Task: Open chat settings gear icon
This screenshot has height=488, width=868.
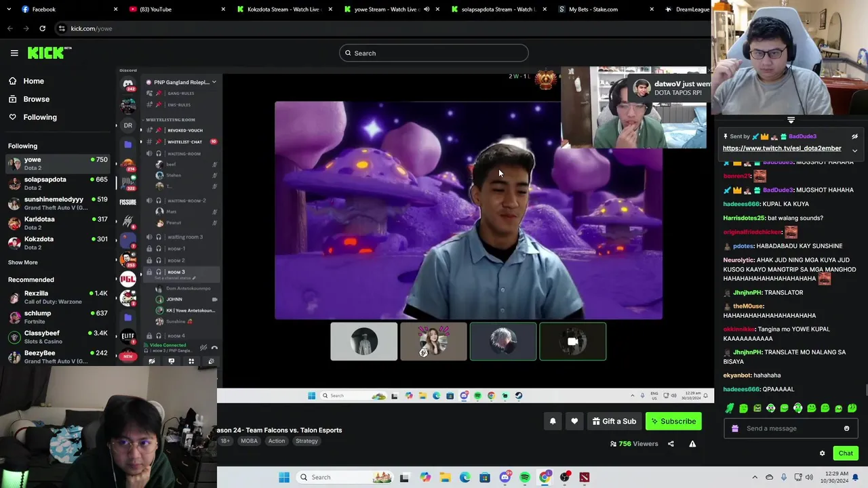Action: tap(822, 453)
